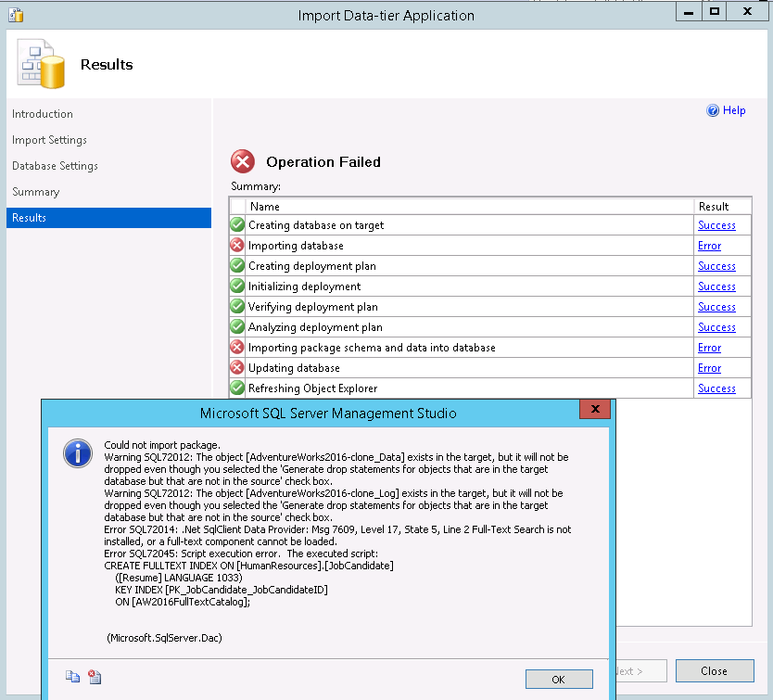Viewport: 773px width, 700px height.
Task: Click the 'CREATE FULLTEXT INDEX ON' script line
Action: tap(249, 566)
